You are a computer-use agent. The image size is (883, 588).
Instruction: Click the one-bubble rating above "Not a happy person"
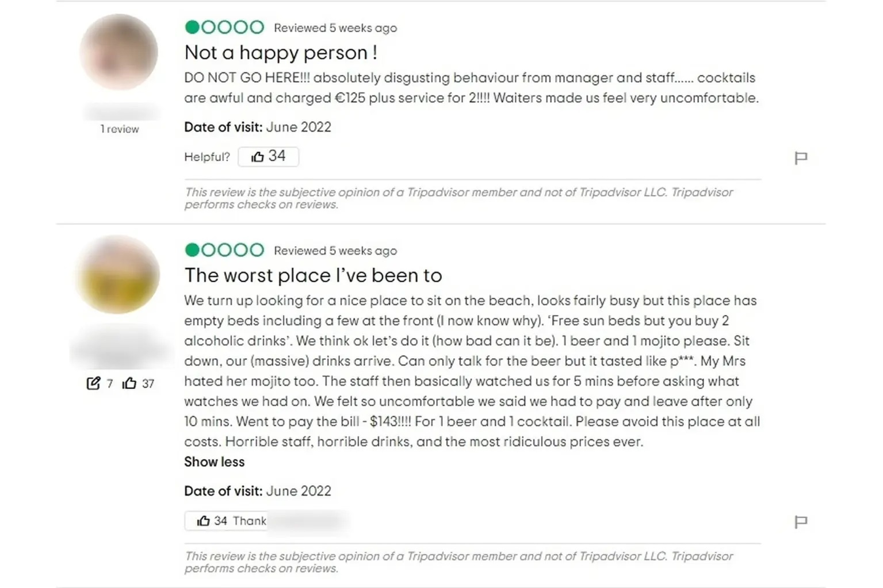click(224, 27)
